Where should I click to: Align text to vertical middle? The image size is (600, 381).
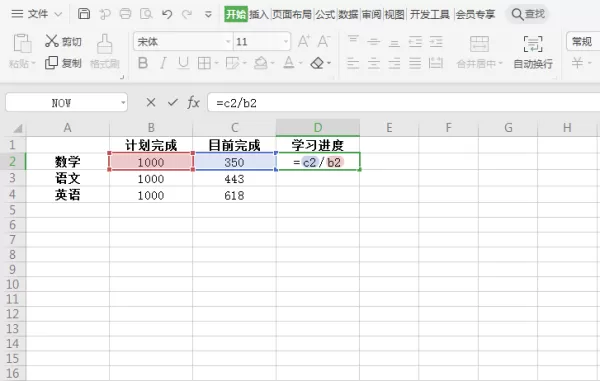coord(374,41)
